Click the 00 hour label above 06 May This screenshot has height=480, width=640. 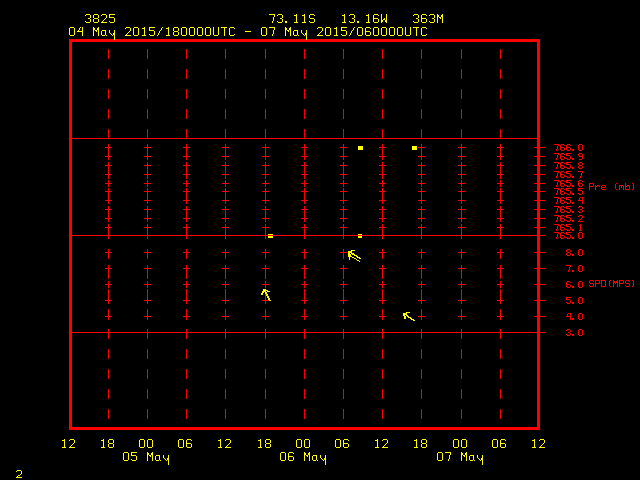click(x=303, y=444)
